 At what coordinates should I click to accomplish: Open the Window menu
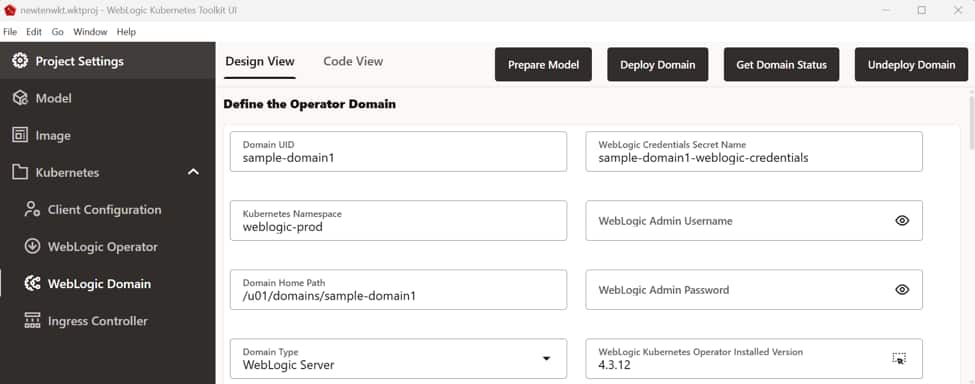pos(90,32)
